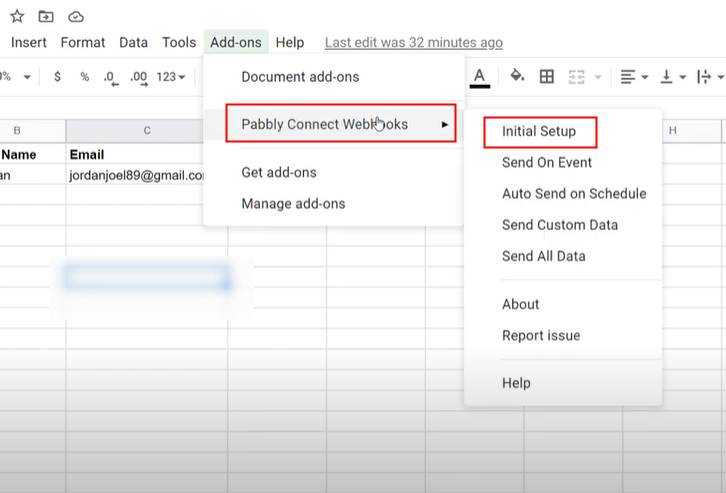Open the Insert menu
The width and height of the screenshot is (726, 493).
click(x=29, y=43)
